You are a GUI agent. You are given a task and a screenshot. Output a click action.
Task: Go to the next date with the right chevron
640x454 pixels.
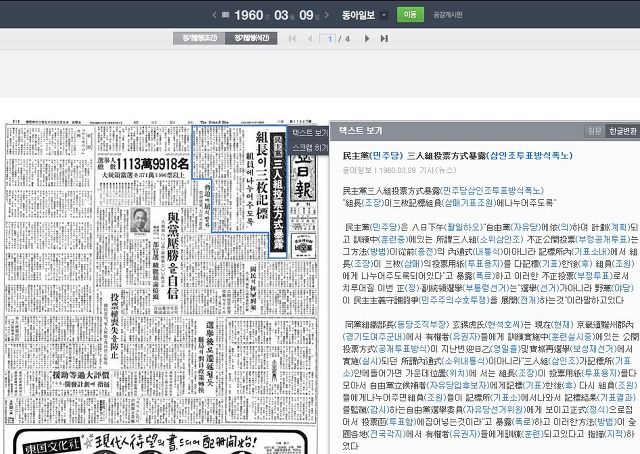coord(327,15)
